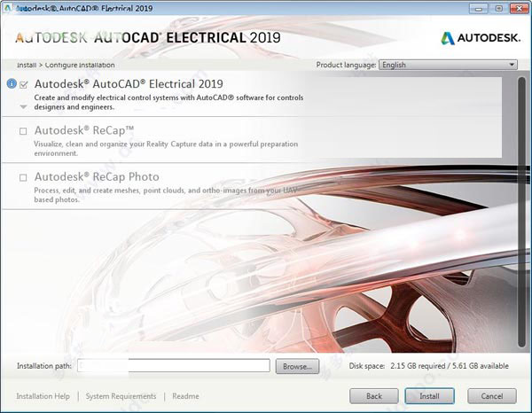Click the installer app icon in the title bar
The image size is (532, 413).
pyautogui.click(x=8, y=8)
